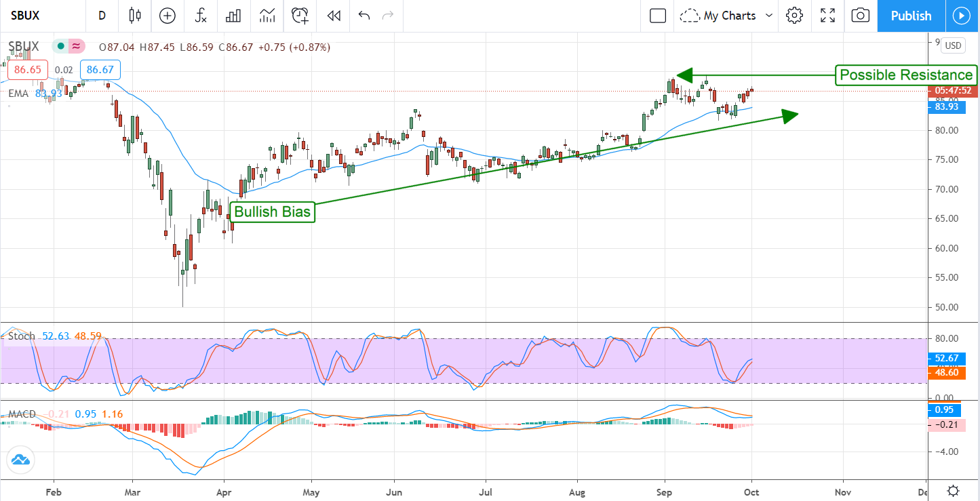Image resolution: width=980 pixels, height=501 pixels.
Task: Redo the chart action
Action: [388, 16]
